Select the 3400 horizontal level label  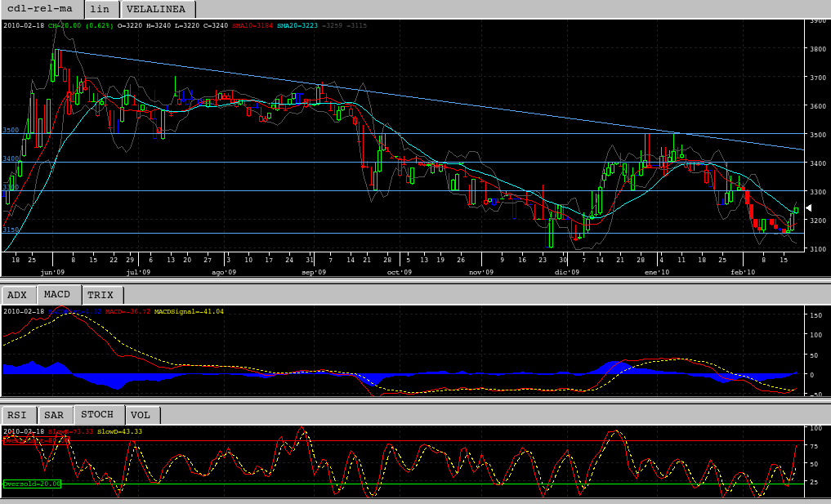pyautogui.click(x=11, y=158)
